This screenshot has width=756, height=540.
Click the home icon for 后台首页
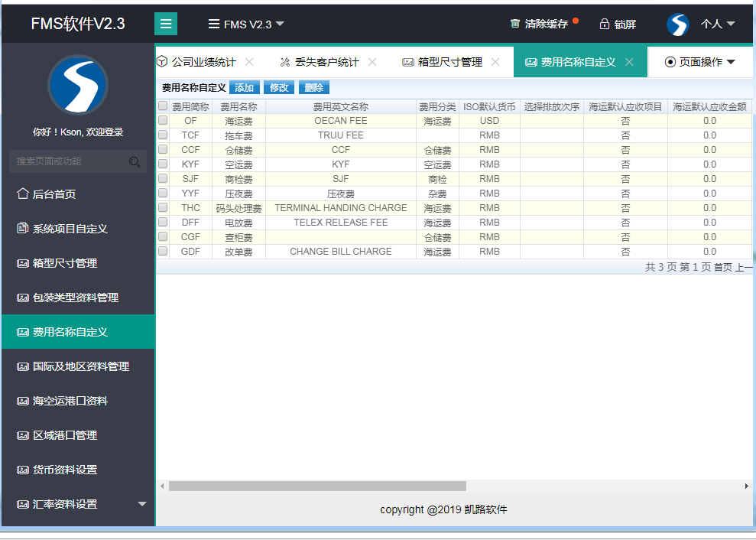coord(23,194)
